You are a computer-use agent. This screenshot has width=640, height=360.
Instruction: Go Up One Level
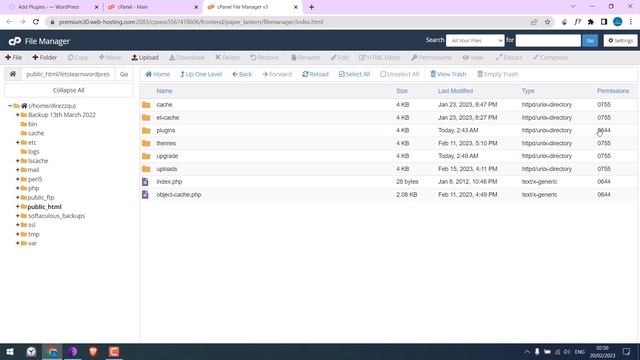coord(201,74)
